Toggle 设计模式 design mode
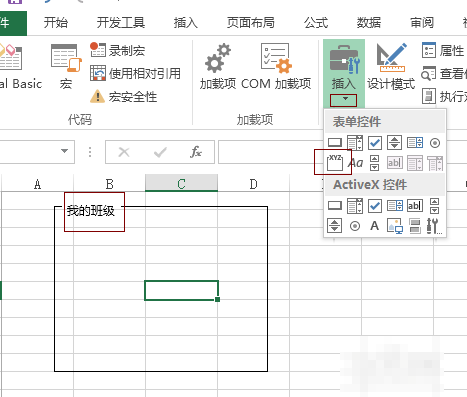Image resolution: width=467 pixels, height=397 pixels. pyautogui.click(x=391, y=67)
